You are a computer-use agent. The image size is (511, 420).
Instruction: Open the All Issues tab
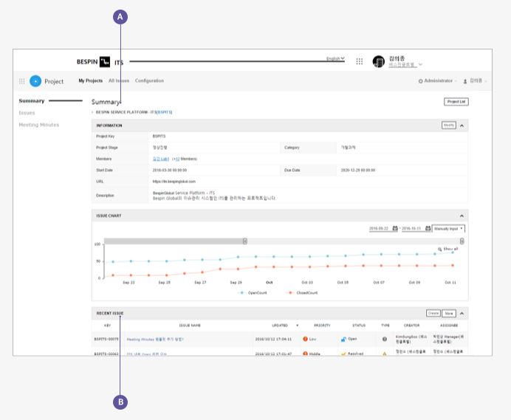[x=119, y=80]
